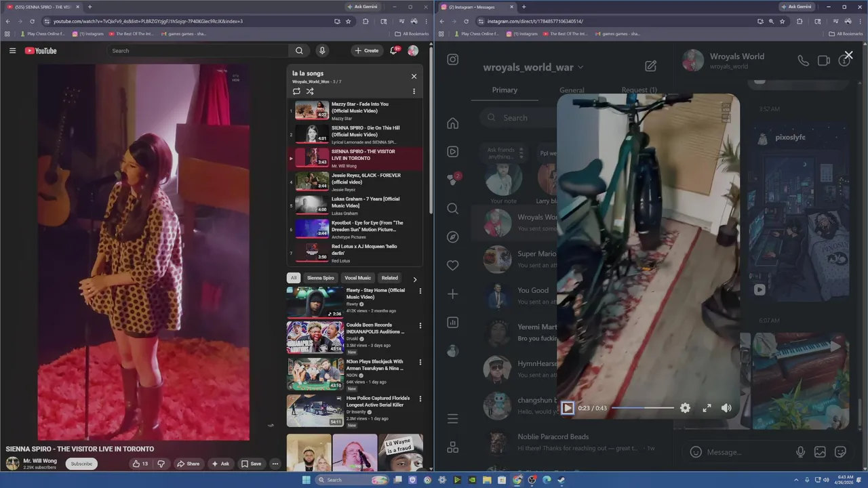
Task: Open YouTube account avatar menu
Action: (x=413, y=51)
